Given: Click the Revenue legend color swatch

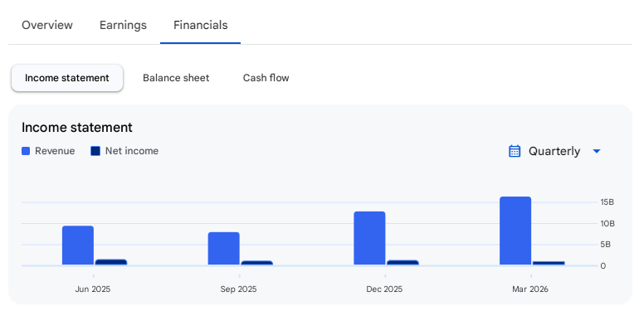Looking at the screenshot, I should [26, 151].
